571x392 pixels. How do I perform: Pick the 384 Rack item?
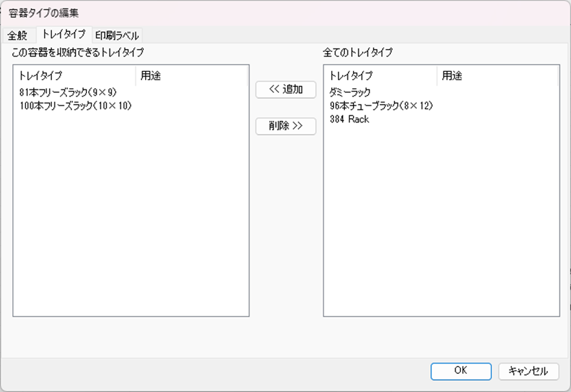coord(349,119)
